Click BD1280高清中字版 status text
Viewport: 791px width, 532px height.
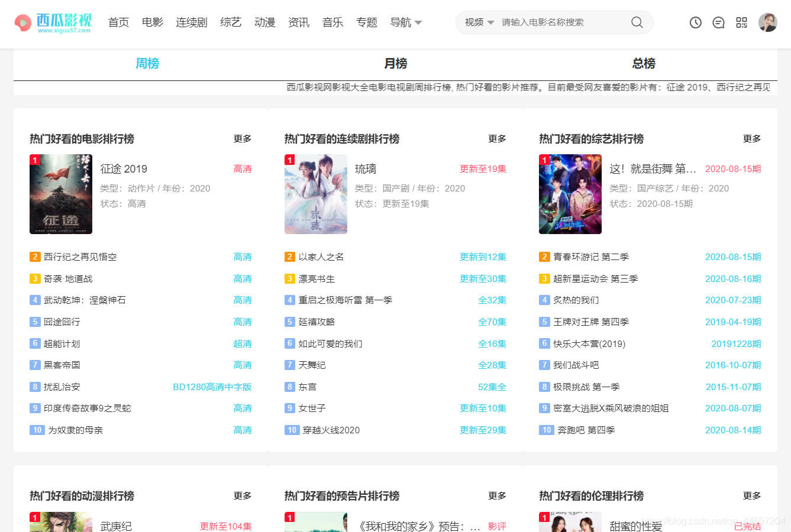(212, 387)
